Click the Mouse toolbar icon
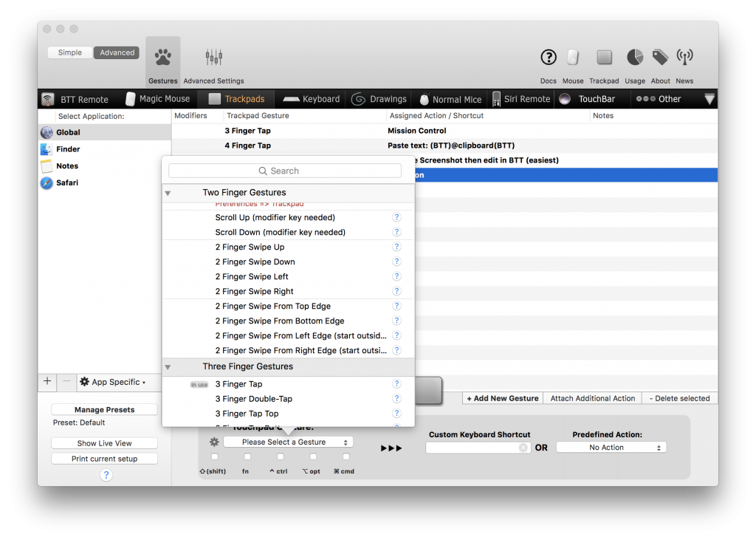The height and width of the screenshot is (540, 756). point(573,58)
